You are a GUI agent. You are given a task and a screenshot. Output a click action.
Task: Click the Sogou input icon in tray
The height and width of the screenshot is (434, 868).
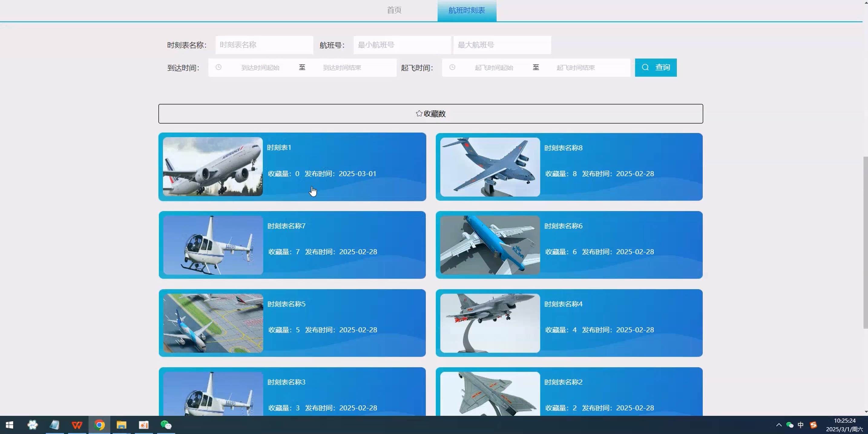(813, 425)
